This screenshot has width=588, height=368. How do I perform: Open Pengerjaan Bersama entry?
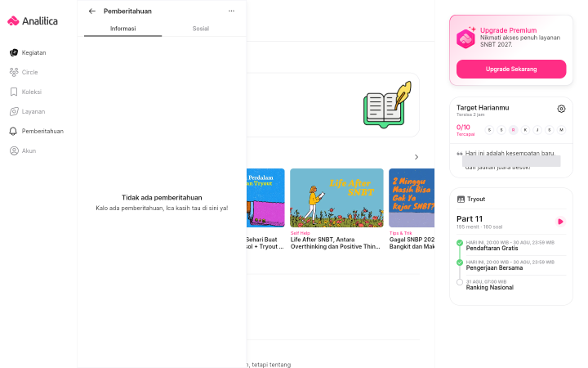tap(494, 267)
